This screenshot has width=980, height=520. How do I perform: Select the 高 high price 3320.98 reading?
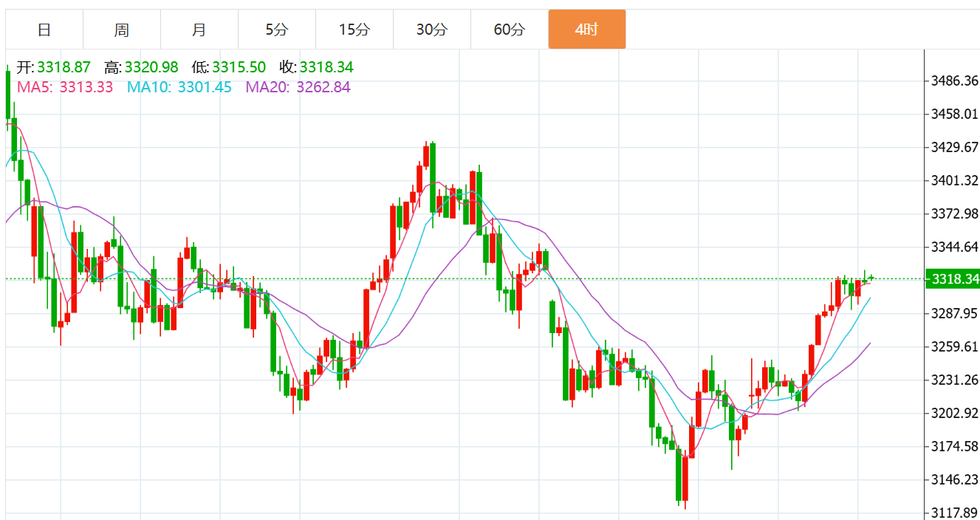(151, 67)
